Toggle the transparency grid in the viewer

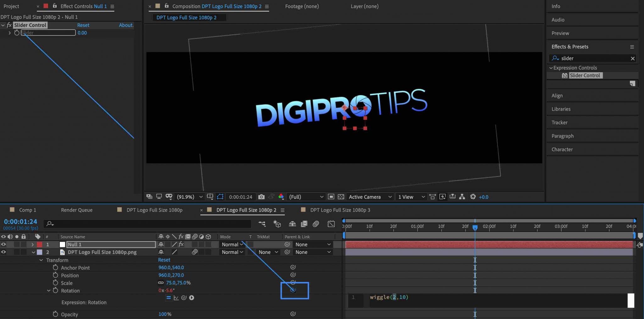point(341,197)
